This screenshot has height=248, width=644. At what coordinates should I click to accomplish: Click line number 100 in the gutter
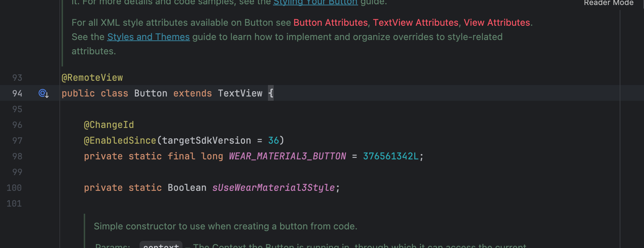click(x=14, y=188)
